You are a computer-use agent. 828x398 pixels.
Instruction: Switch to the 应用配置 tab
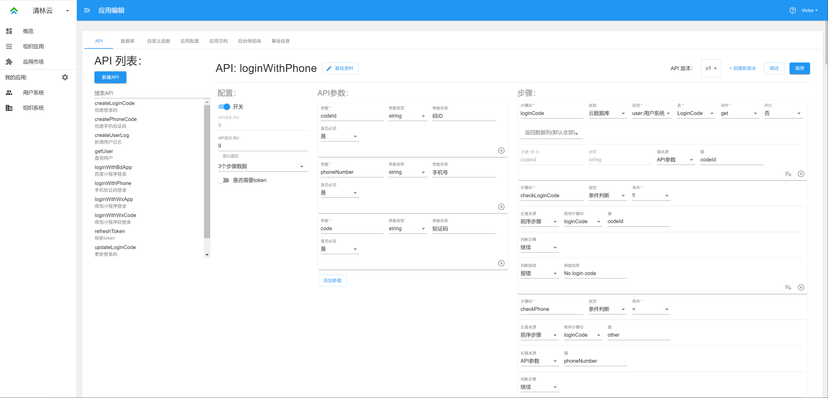point(190,41)
